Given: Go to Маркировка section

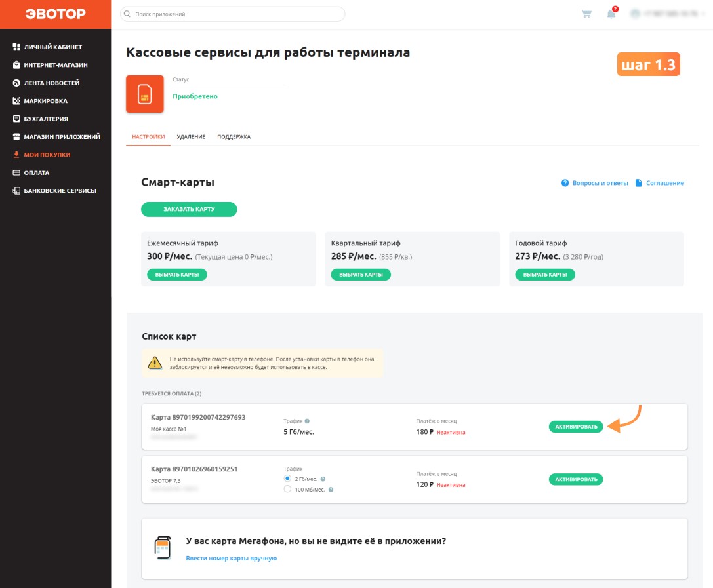Looking at the screenshot, I should (45, 101).
